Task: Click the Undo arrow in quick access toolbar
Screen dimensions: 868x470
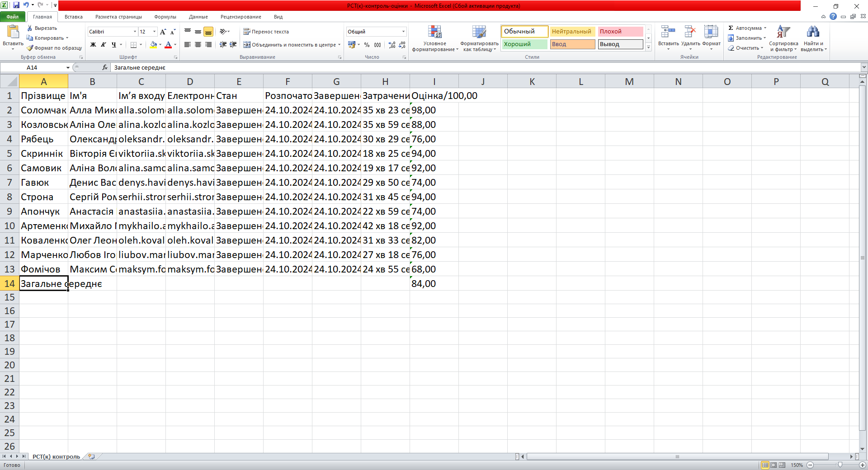Action: click(26, 5)
